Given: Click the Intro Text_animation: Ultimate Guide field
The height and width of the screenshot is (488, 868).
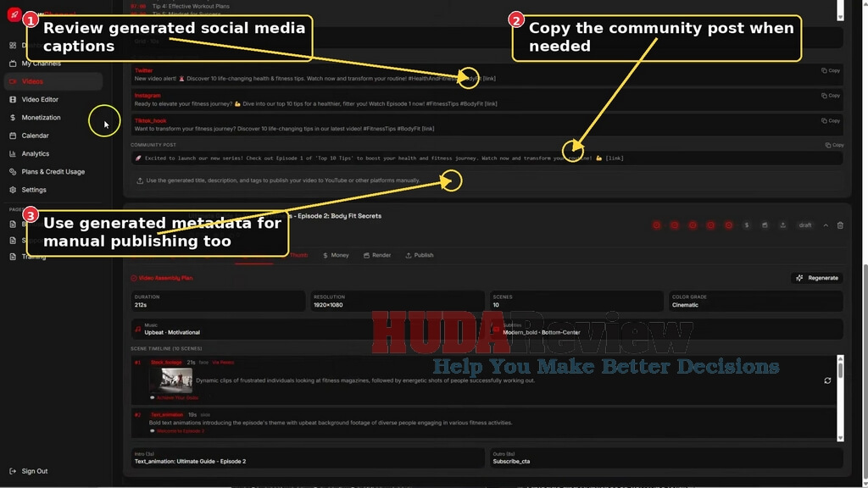Looking at the screenshot, I should (308, 458).
